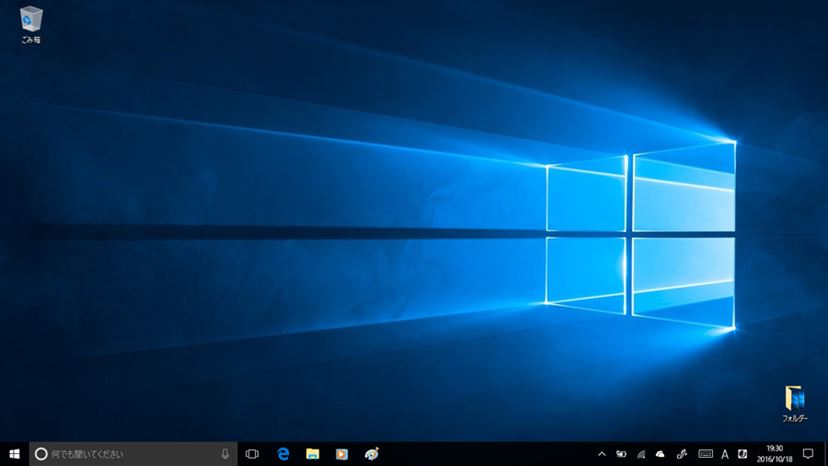Open the Windows Start menu
This screenshot has height=466, width=828.
pos(14,454)
